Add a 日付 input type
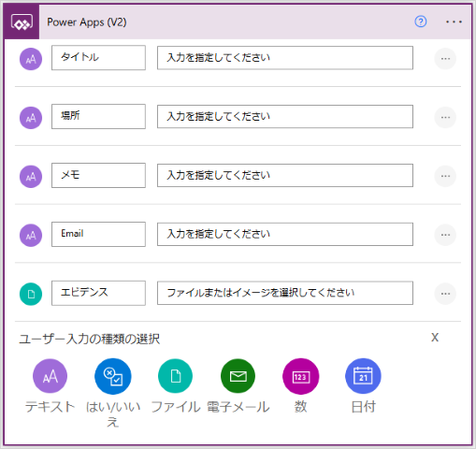This screenshot has width=476, height=449. pyautogui.click(x=363, y=376)
